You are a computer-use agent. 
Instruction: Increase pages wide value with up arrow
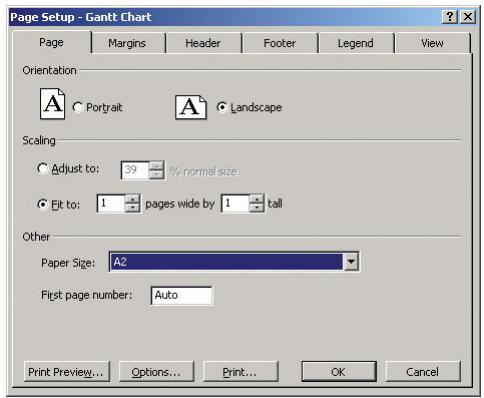133,199
